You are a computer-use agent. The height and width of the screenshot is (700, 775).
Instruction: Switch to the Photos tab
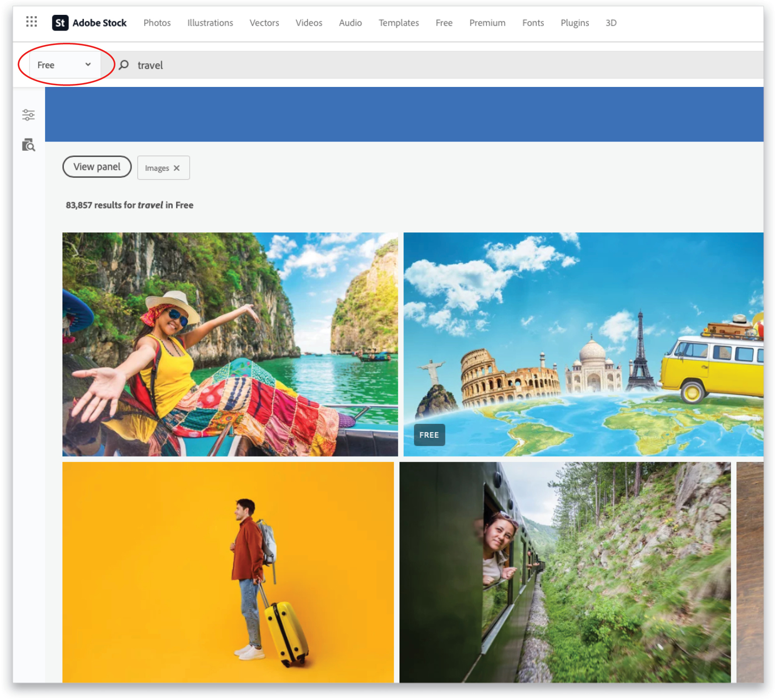click(x=156, y=23)
